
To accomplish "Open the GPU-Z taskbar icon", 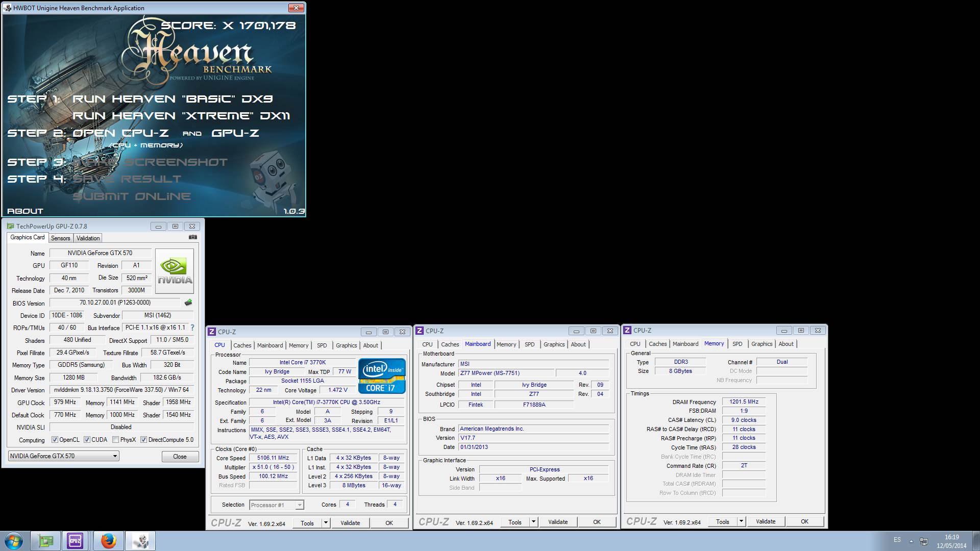I will [x=46, y=541].
